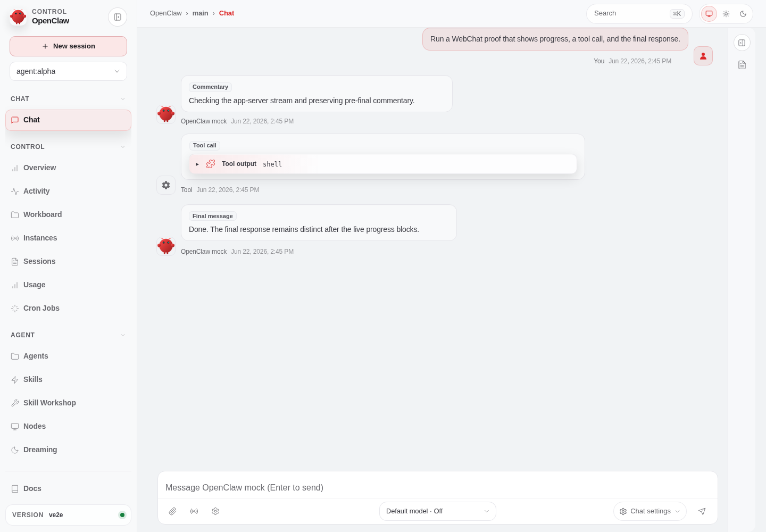766x532 pixels.
Task: Click the OpenClaw avatar beside the Final message
Action: 166,246
